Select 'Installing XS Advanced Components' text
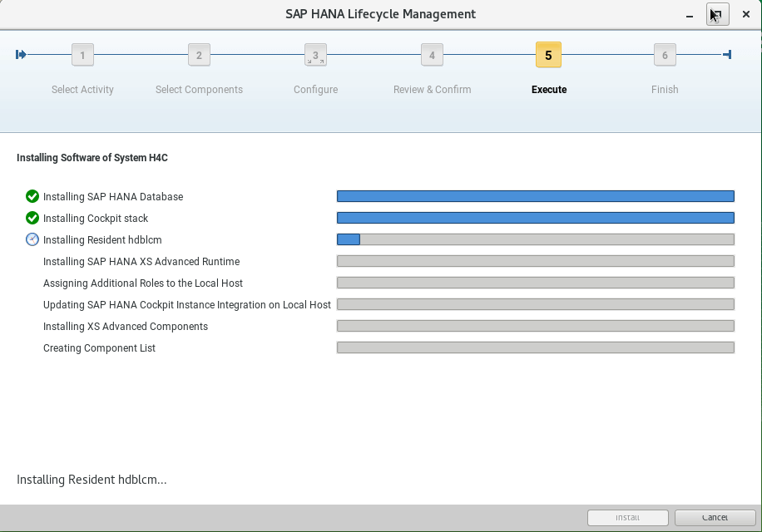 coord(126,326)
